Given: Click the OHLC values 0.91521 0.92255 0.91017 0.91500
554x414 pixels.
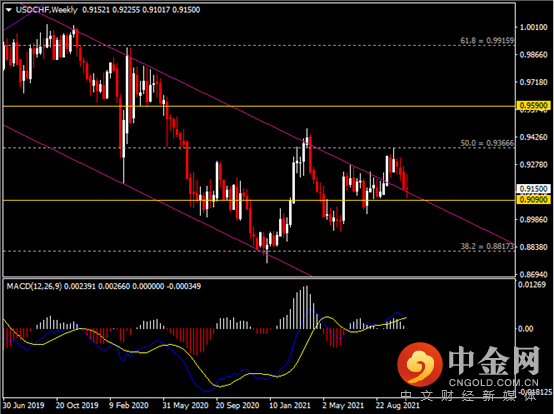Looking at the screenshot, I should [141, 10].
